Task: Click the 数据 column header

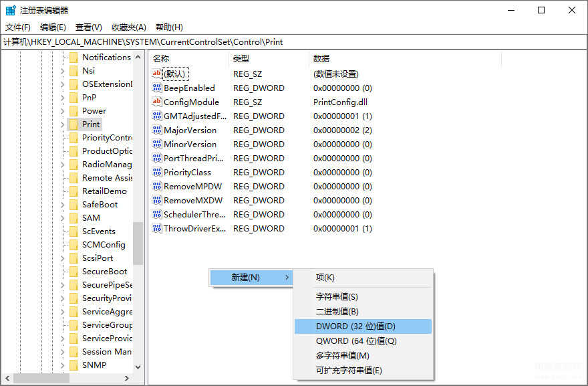Action: [x=406, y=59]
